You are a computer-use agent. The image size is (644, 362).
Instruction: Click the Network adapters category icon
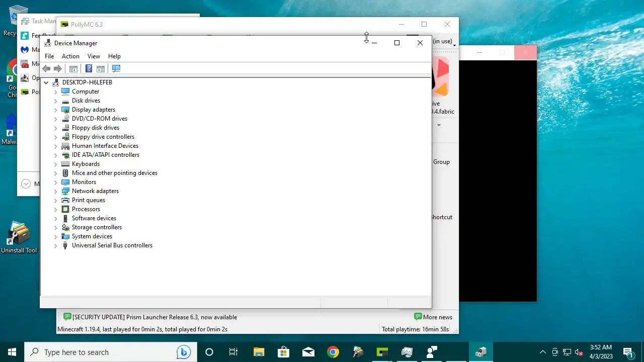tap(65, 191)
